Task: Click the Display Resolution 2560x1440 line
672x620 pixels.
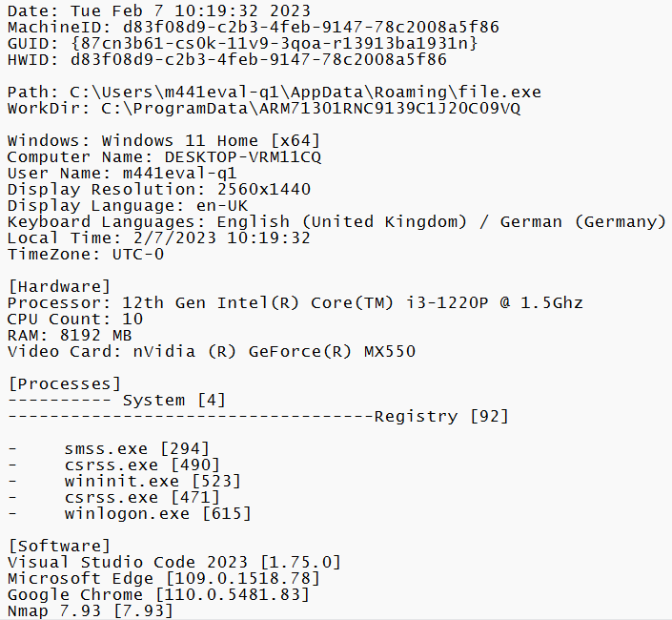Action: point(158,189)
